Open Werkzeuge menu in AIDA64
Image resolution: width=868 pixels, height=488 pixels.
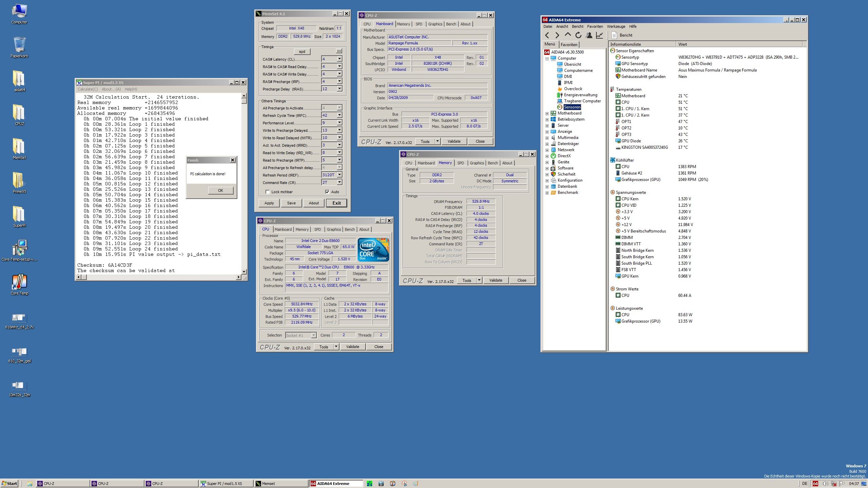[616, 26]
